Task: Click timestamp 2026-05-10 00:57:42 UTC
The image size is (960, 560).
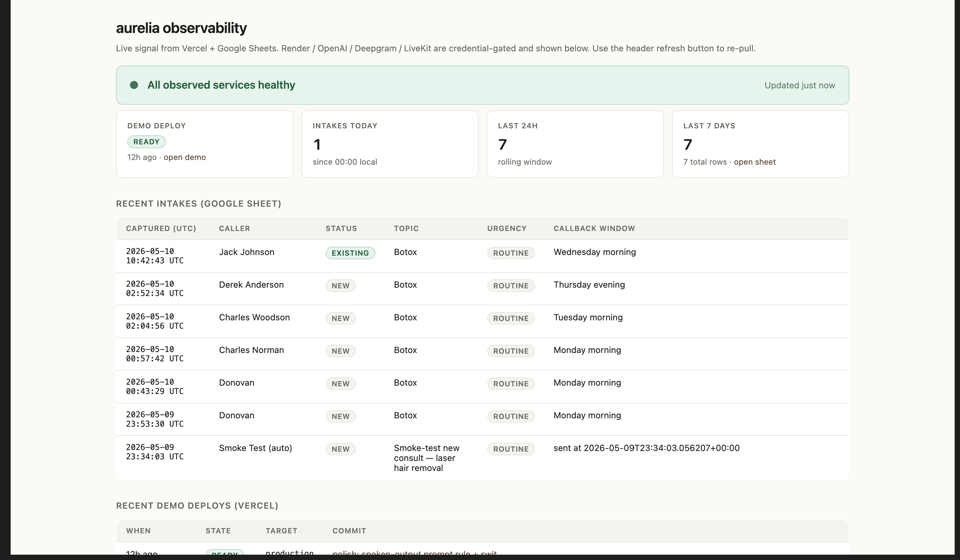Action: point(155,354)
